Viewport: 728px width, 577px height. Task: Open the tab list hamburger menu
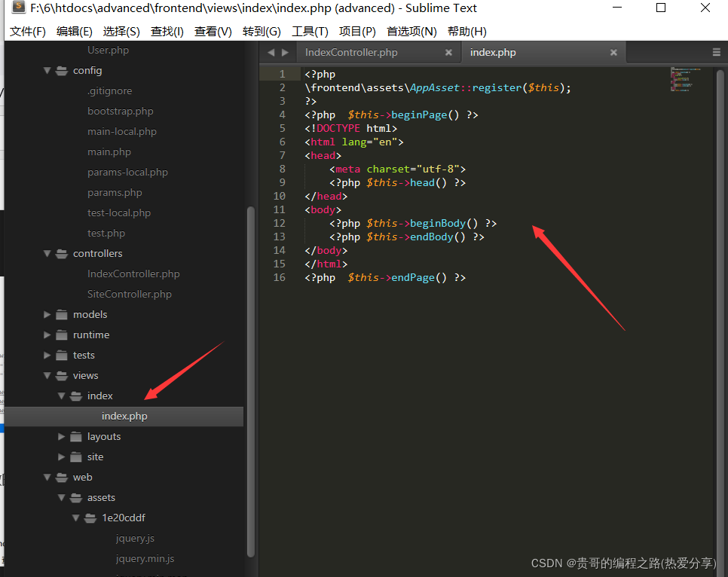click(x=717, y=53)
